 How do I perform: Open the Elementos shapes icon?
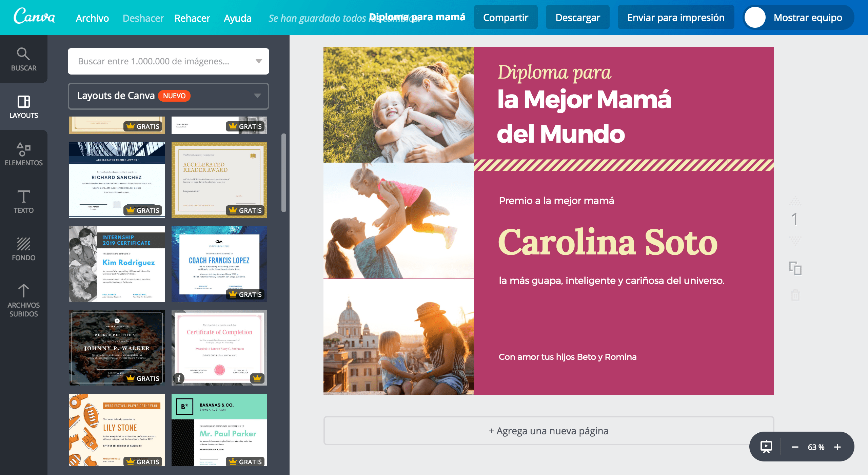click(23, 149)
